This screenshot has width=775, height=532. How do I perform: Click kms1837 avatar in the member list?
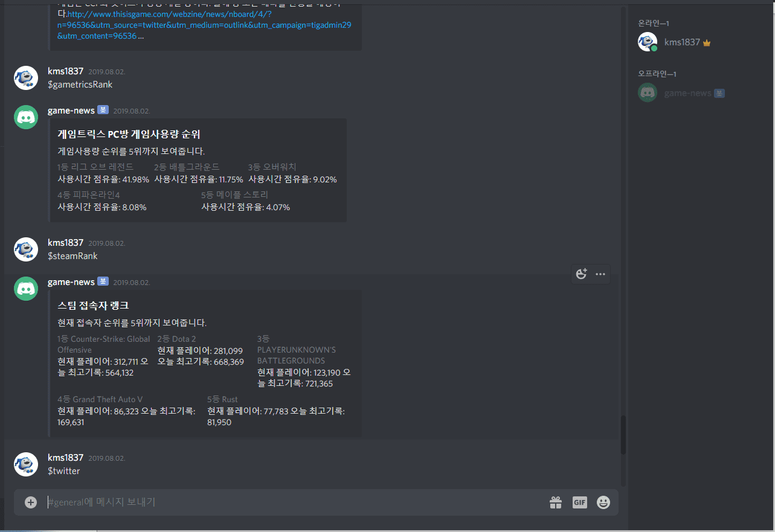click(648, 42)
